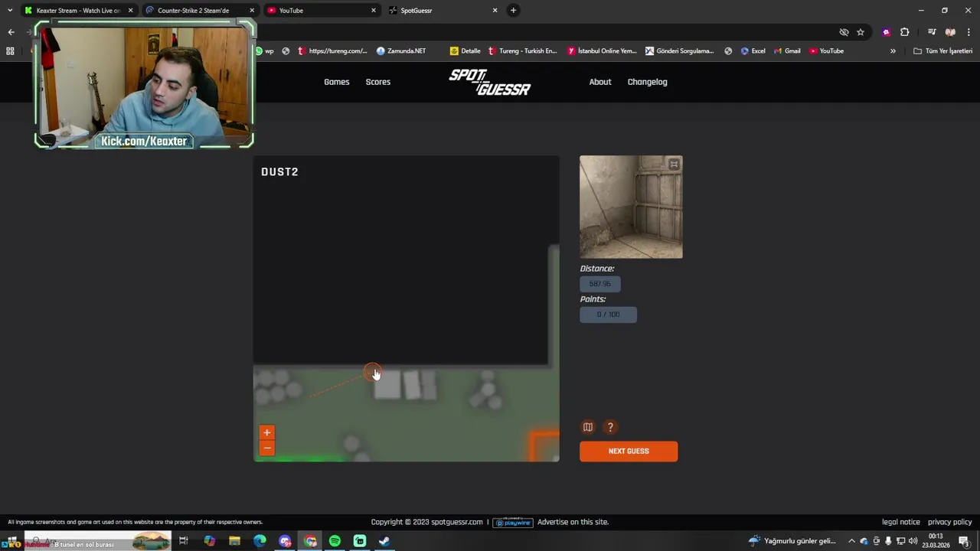Viewport: 980px width, 551px height.
Task: Click the DUST2 map title
Action: click(x=279, y=172)
